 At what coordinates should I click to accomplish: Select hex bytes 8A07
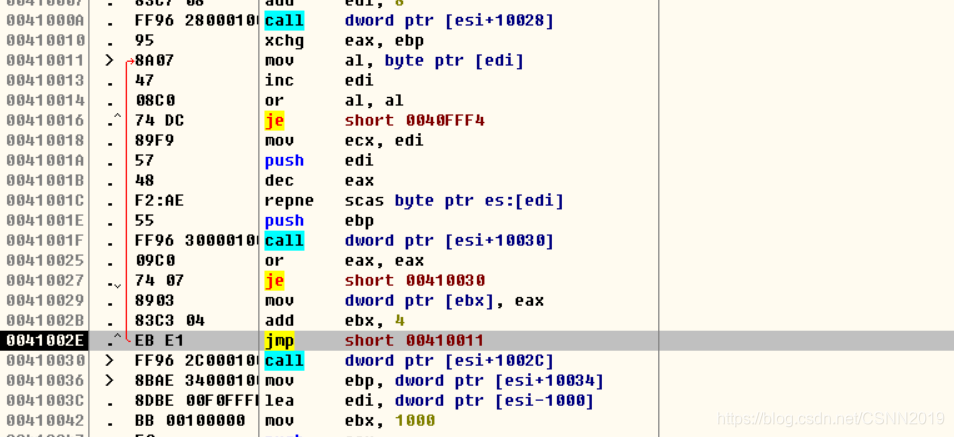click(155, 61)
